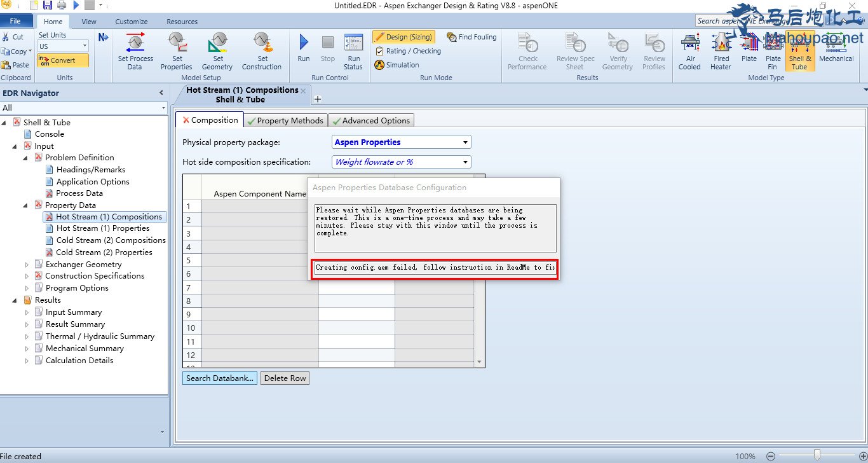
Task: Select Design (Sizing) run mode
Action: (x=403, y=37)
